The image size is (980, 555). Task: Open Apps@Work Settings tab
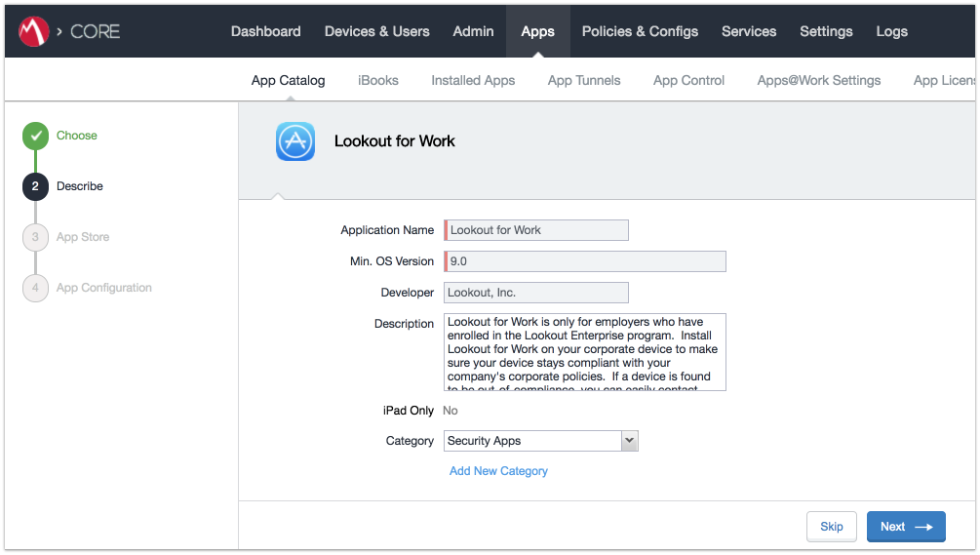[818, 80]
